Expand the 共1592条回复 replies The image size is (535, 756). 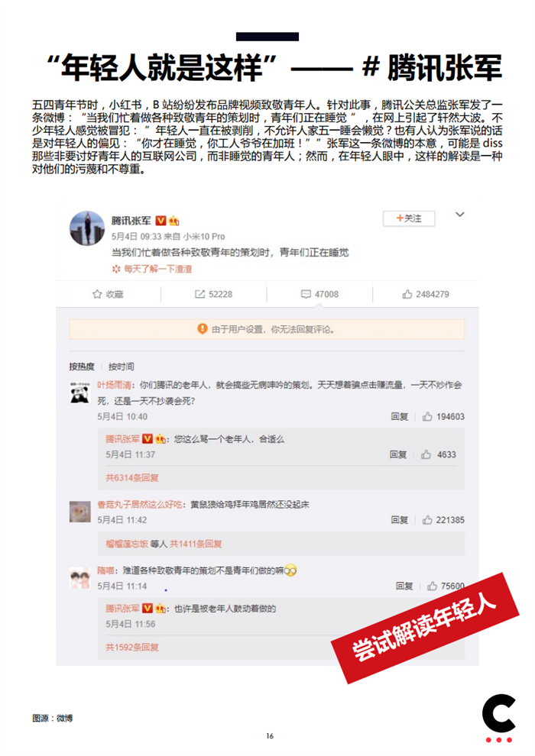132,647
